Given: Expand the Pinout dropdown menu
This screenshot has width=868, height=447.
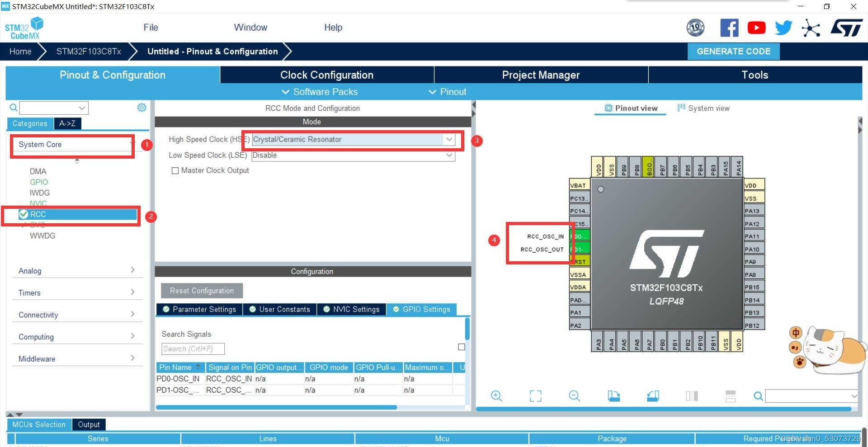Looking at the screenshot, I should tap(447, 92).
